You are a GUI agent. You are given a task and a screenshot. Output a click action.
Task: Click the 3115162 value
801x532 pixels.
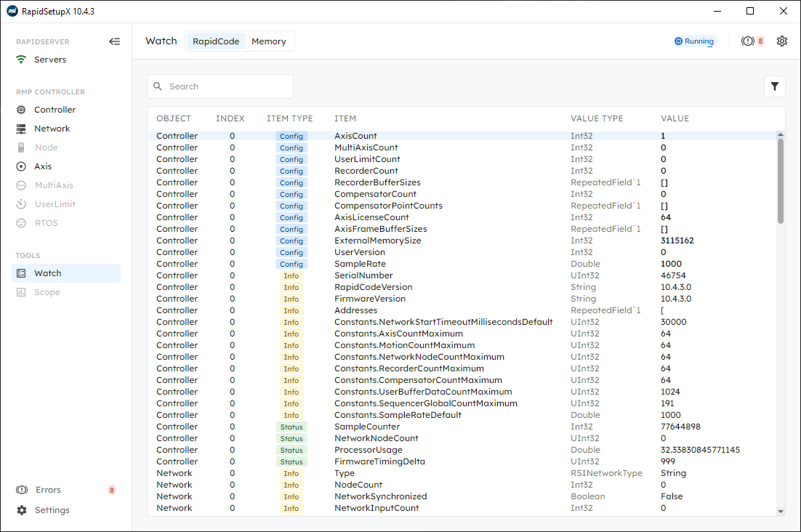pyautogui.click(x=677, y=241)
